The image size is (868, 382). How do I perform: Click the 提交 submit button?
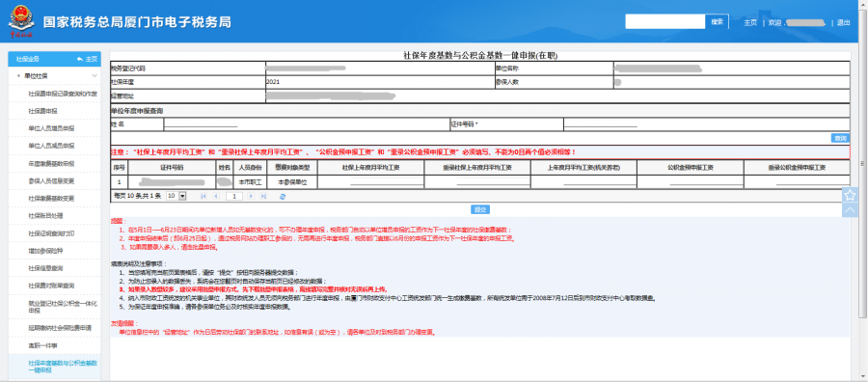[x=480, y=210]
